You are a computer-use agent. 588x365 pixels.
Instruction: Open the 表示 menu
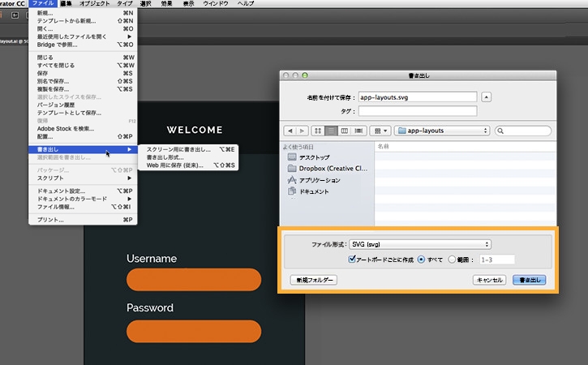(188, 3)
